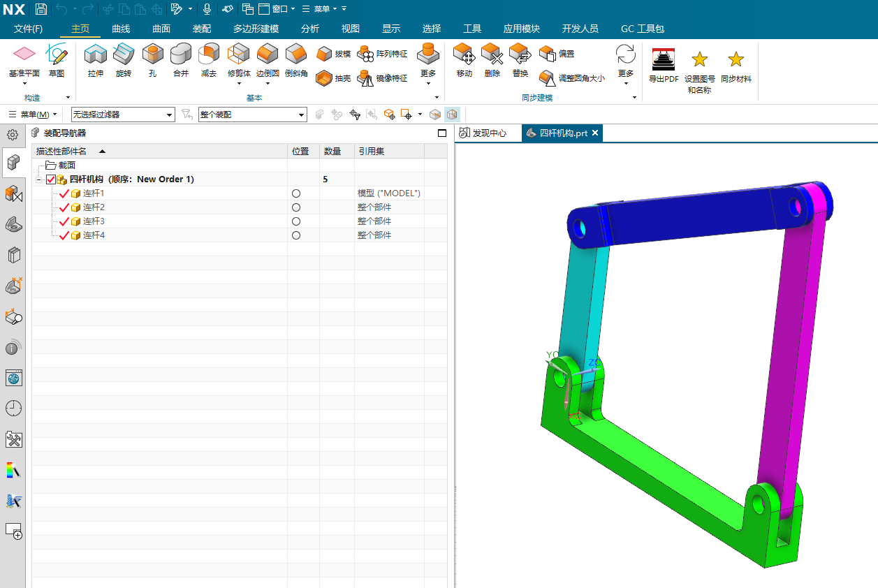Open the 文件(F) menu
Image resolution: width=878 pixels, height=588 pixels.
pos(28,29)
